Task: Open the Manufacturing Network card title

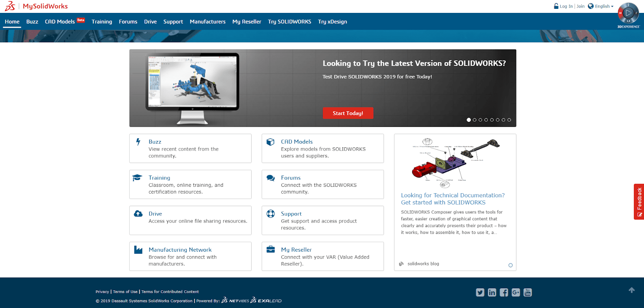Action: point(180,250)
